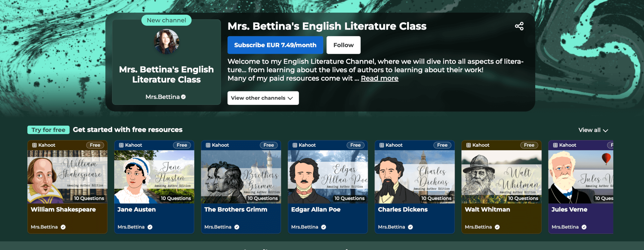Image resolution: width=644 pixels, height=250 pixels.
Task: Click Free tag on Brothers Grimm card
Action: point(269,145)
